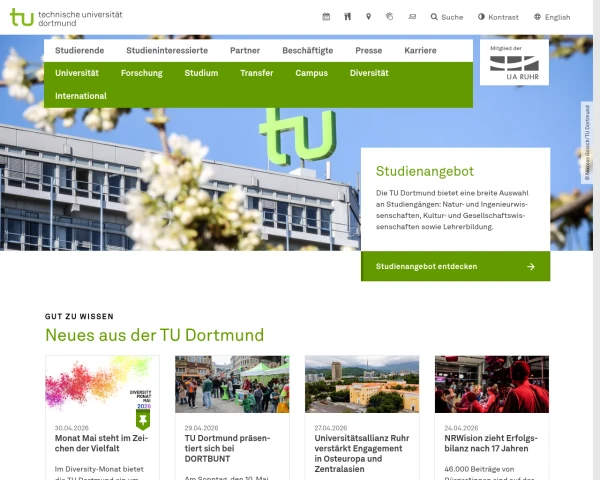Click the date 30.04.2026
The image size is (600, 480).
pos(72,428)
